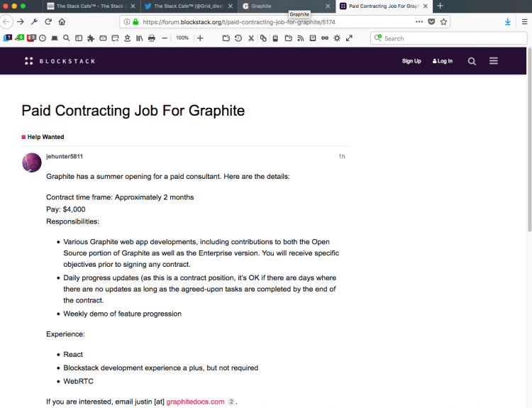Open the Firefox hamburger menu
The height and width of the screenshot is (408, 532).
click(524, 22)
